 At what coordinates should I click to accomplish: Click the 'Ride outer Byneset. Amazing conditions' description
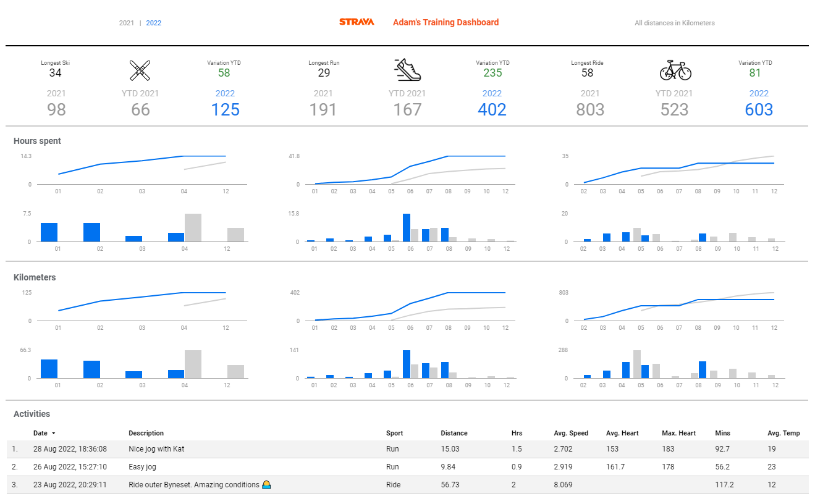[x=194, y=485]
